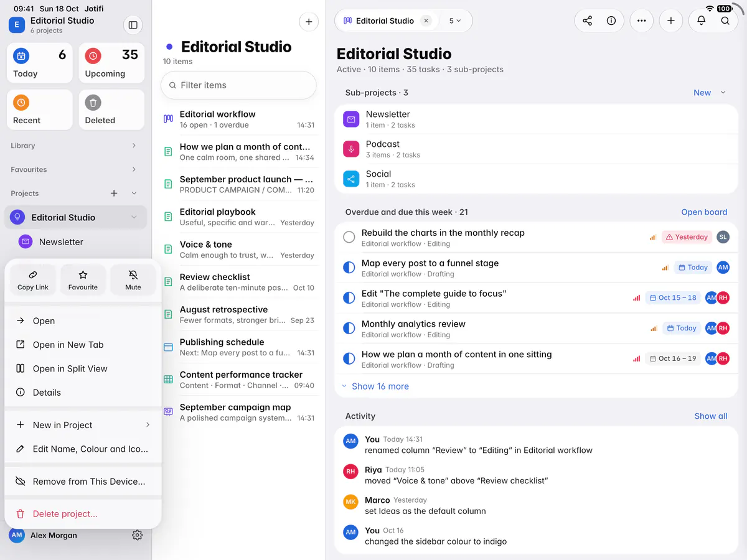Viewport: 747px width, 560px height.
Task: Click Open board link
Action: (x=704, y=212)
